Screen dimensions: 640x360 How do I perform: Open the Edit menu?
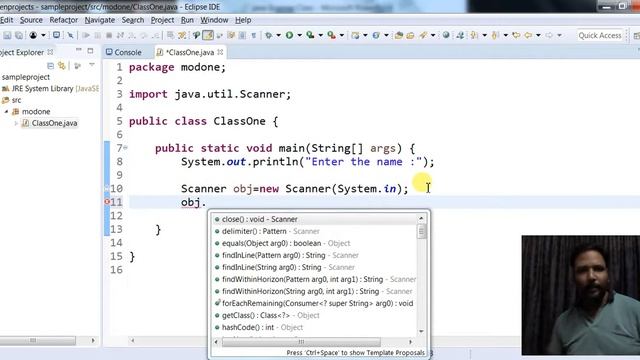click(x=6, y=20)
